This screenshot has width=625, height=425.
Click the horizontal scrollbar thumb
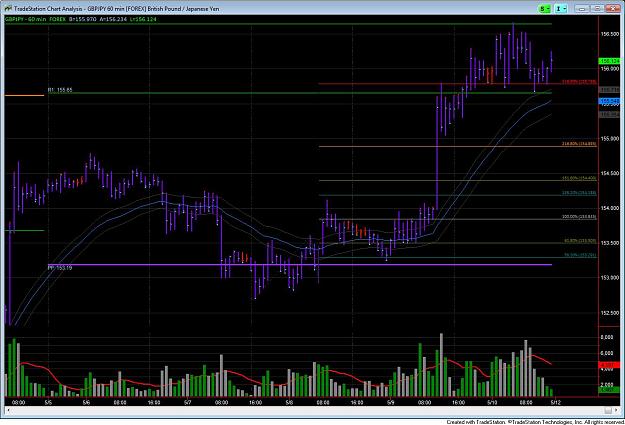tap(607, 410)
